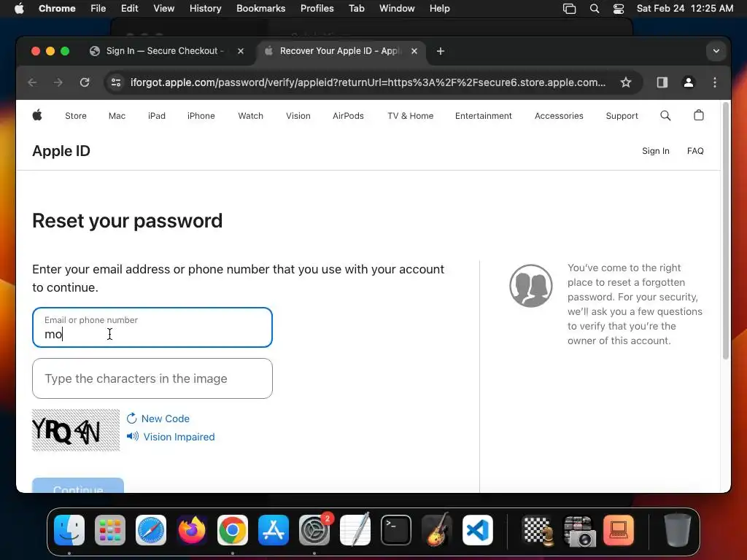This screenshot has width=747, height=560.
Task: Focus the Email or phone number field
Action: pos(152,327)
